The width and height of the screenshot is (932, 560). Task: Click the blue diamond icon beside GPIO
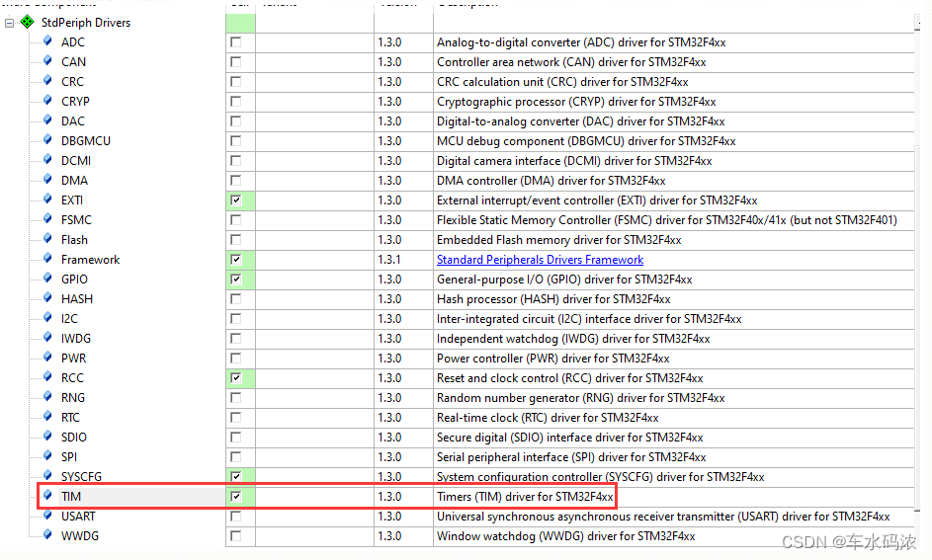click(48, 278)
